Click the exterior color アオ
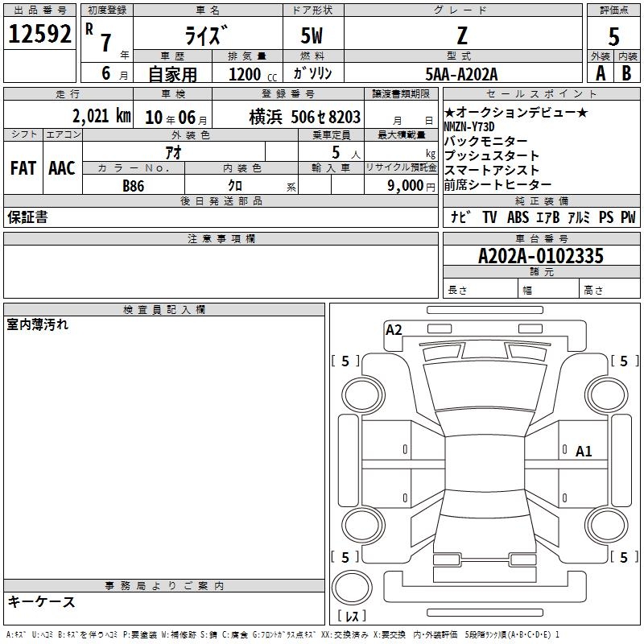This screenshot has height=644, width=644. 173,152
